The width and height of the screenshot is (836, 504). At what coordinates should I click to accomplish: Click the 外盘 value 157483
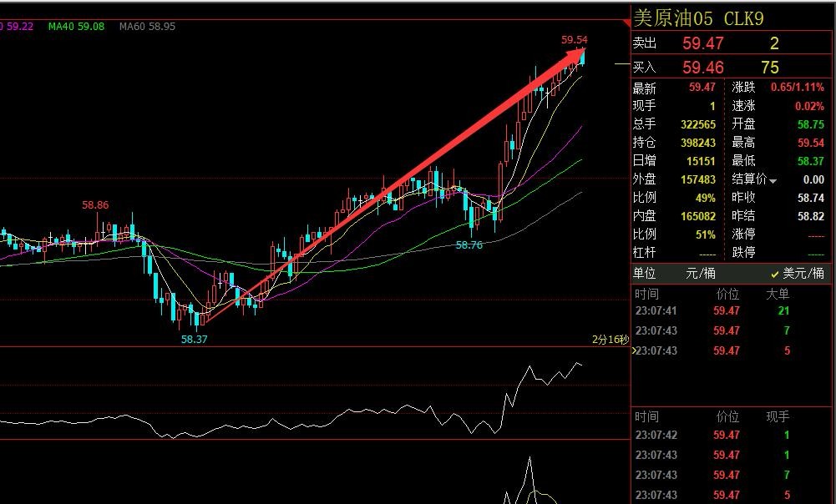coord(698,179)
